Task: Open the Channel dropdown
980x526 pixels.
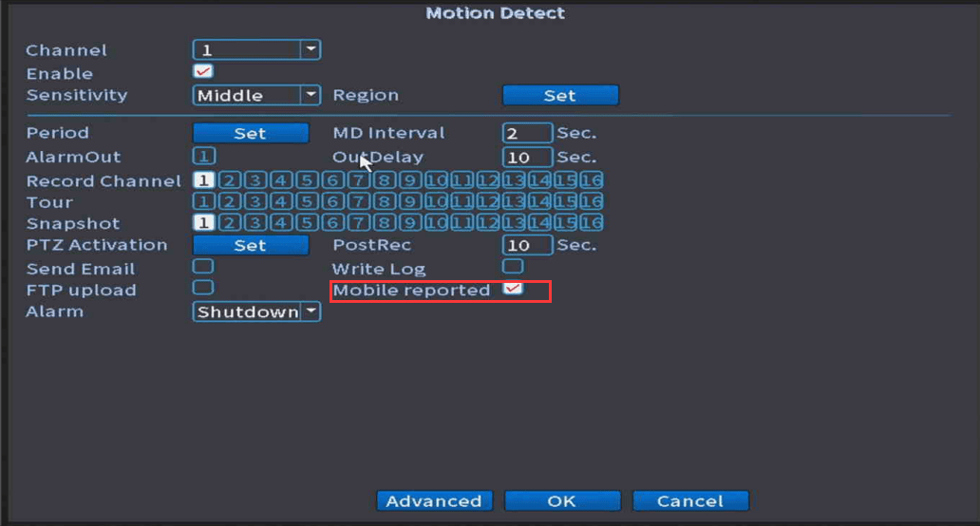Action: (311, 49)
